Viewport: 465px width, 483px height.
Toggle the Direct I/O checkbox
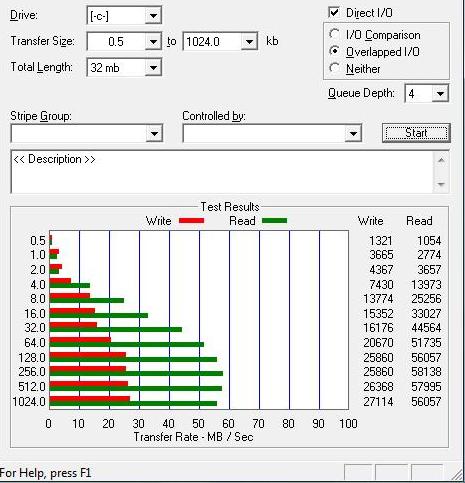tap(334, 13)
